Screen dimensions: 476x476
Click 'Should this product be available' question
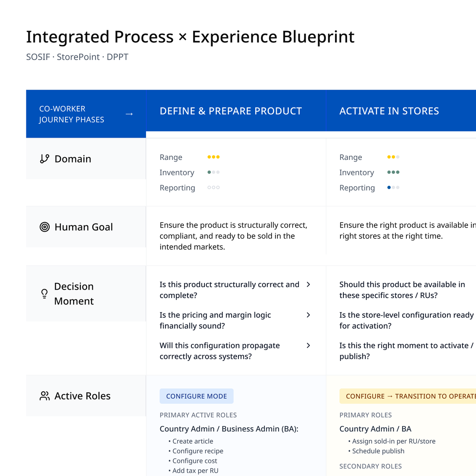point(402,290)
